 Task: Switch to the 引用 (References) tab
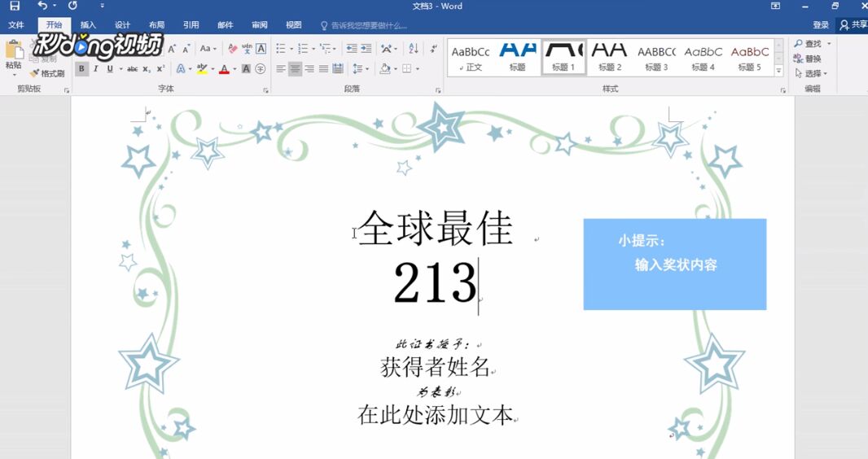click(x=191, y=25)
